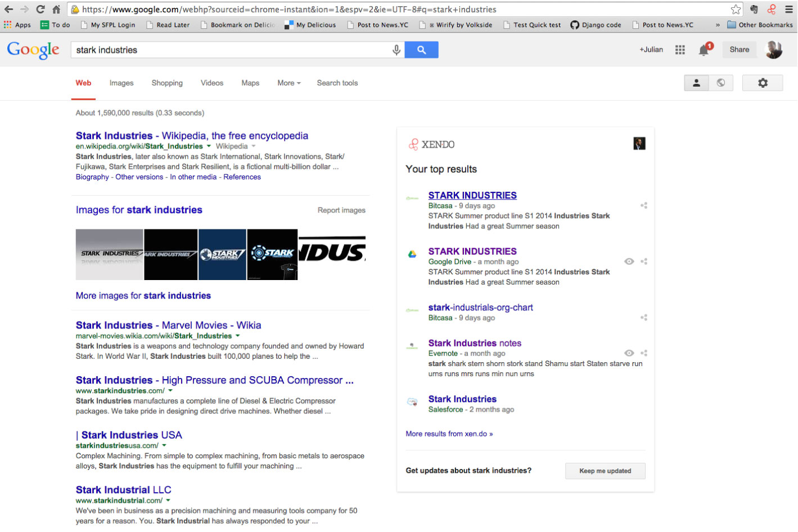Expand bookmarks bar overflow chevron
The image size is (798, 532).
718,25
